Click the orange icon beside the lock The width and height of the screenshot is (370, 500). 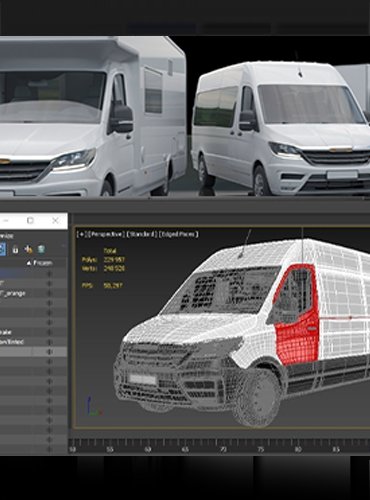pos(29,249)
